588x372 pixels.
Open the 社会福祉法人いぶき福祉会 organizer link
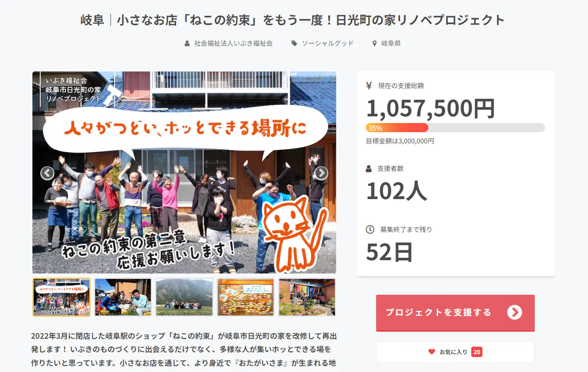[234, 43]
